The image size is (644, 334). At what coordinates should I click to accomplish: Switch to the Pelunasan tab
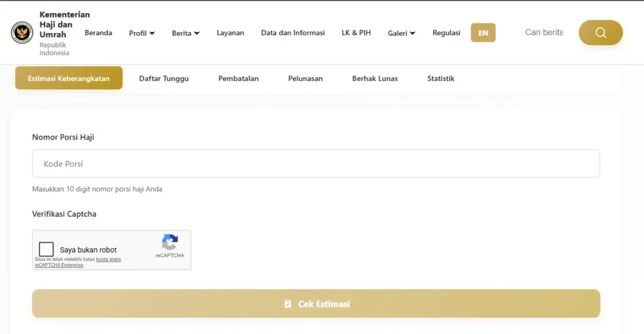tap(305, 78)
